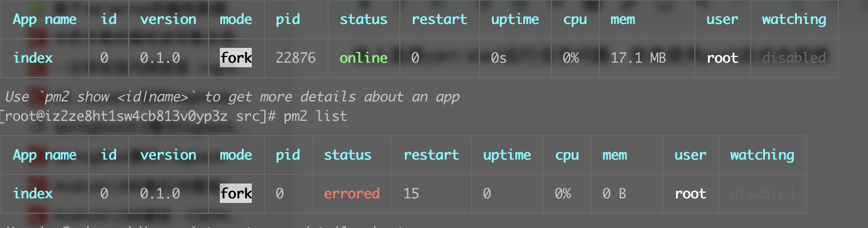Click restart count '15'
Image resolution: width=868 pixels, height=228 pixels.
point(411,194)
